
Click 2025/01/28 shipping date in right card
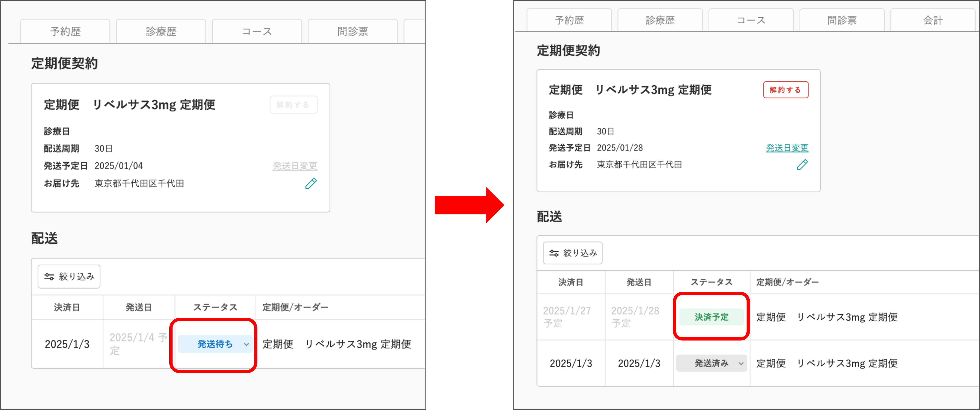(x=620, y=148)
